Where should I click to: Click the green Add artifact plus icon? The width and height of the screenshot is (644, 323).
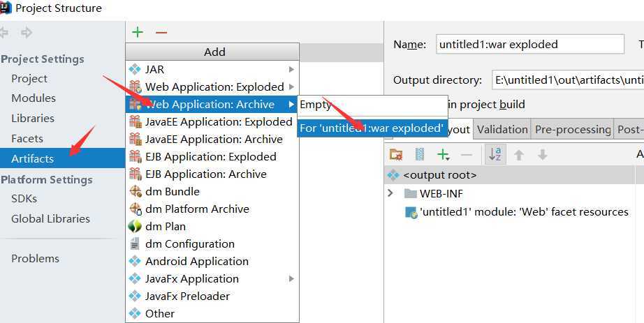pyautogui.click(x=138, y=32)
